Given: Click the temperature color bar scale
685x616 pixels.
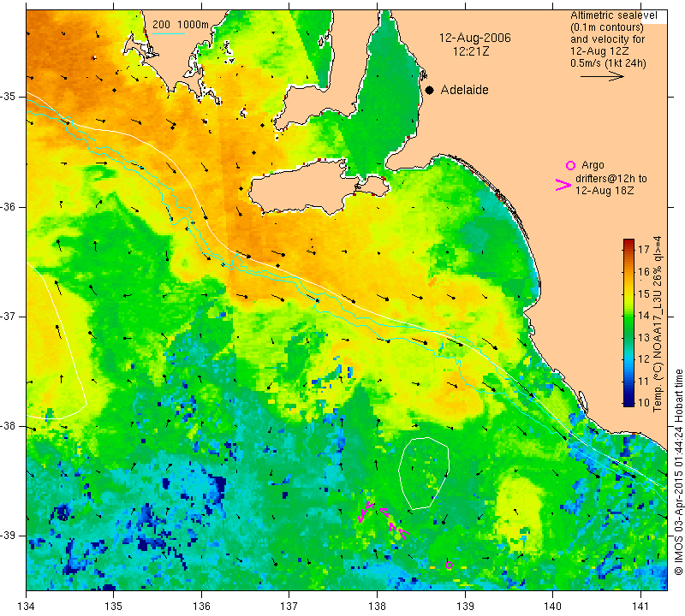Looking at the screenshot, I should tap(628, 323).
